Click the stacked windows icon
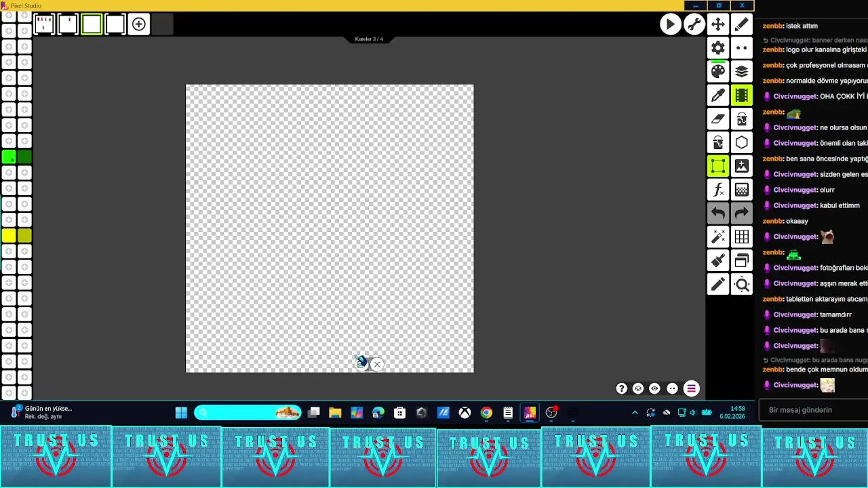The height and width of the screenshot is (488, 868). click(742, 260)
